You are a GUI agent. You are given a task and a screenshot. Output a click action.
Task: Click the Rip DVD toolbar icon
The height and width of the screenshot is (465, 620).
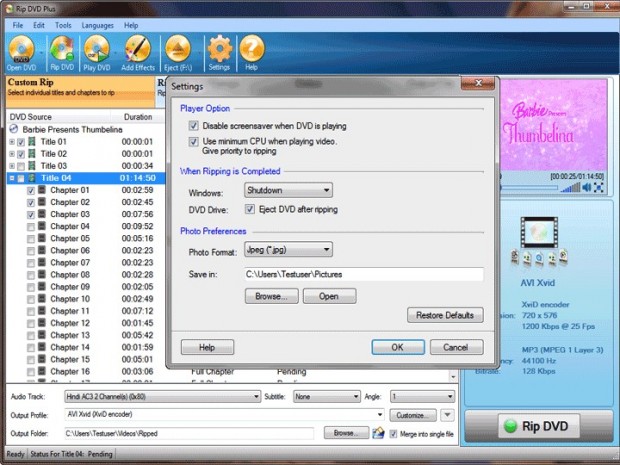coord(62,53)
